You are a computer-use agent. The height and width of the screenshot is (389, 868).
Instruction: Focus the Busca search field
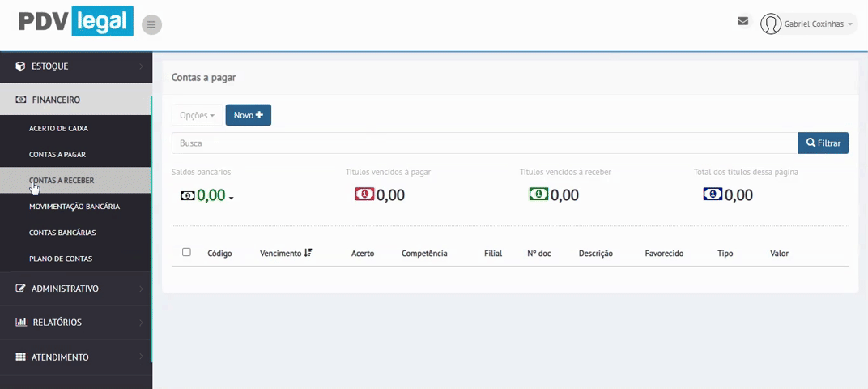pyautogui.click(x=484, y=143)
